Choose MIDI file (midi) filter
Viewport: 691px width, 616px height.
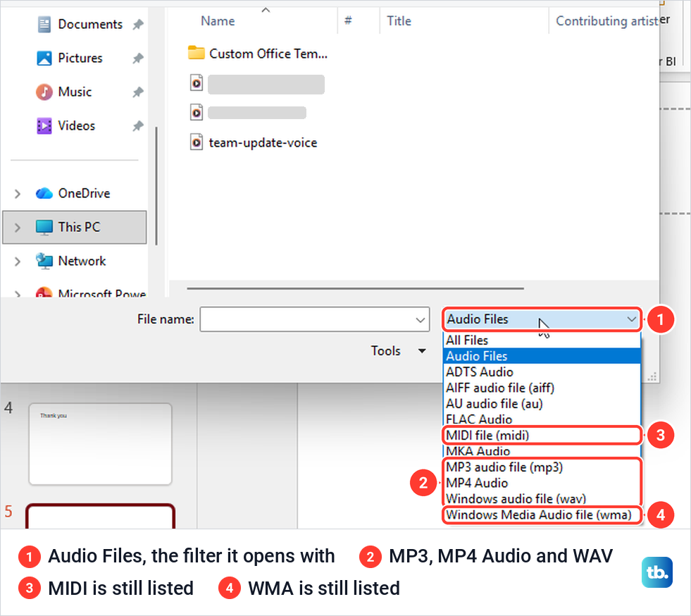[542, 435]
